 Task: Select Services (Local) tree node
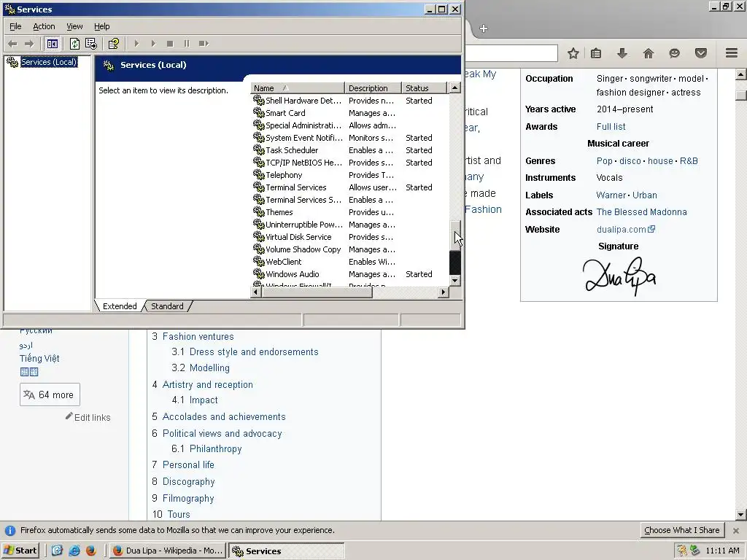[49, 62]
